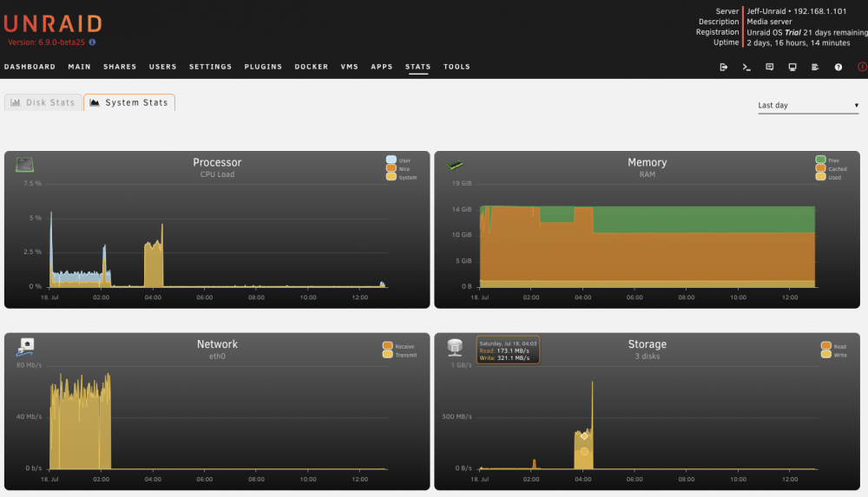Toggle the Transmit series in Network legend

(399, 355)
